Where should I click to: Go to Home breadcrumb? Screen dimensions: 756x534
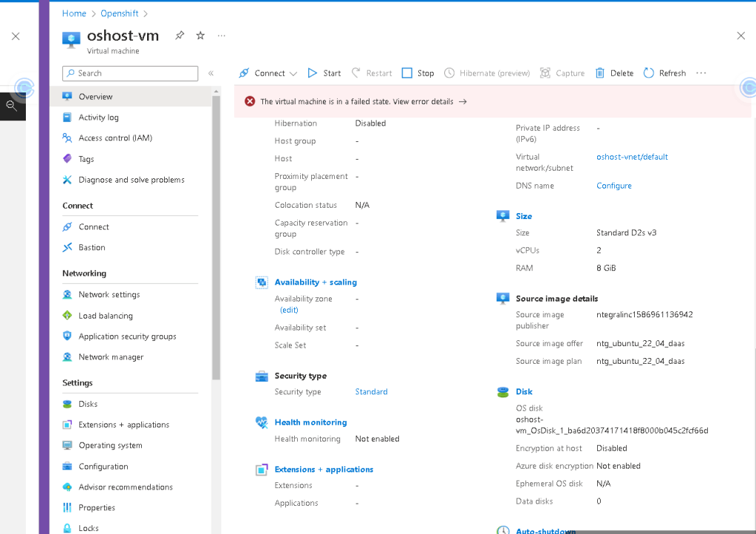click(74, 13)
